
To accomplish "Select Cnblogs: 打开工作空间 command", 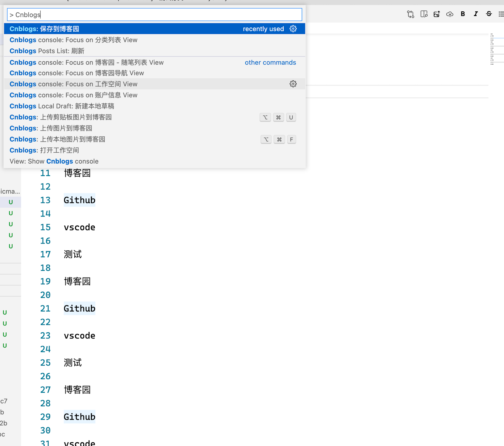I will pyautogui.click(x=44, y=150).
